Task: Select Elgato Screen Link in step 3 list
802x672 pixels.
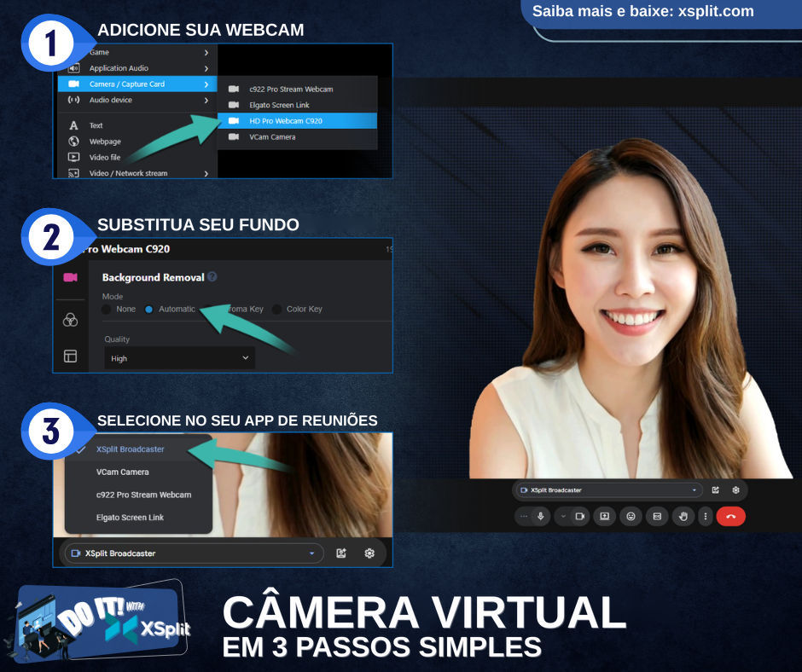Action: click(138, 518)
